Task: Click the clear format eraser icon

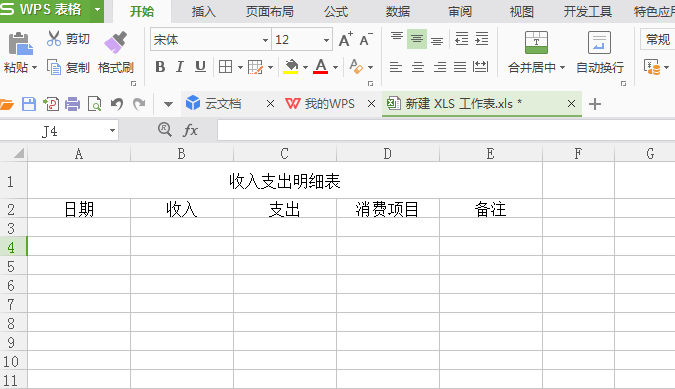Action: (x=356, y=67)
